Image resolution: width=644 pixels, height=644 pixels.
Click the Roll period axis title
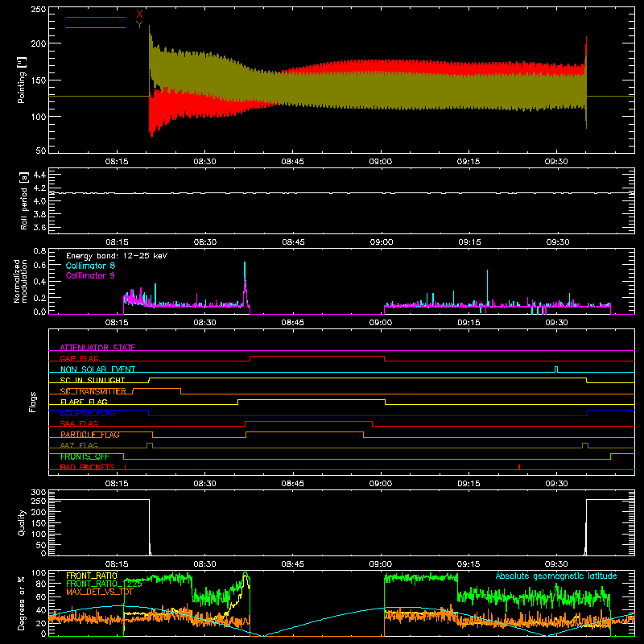(24, 200)
